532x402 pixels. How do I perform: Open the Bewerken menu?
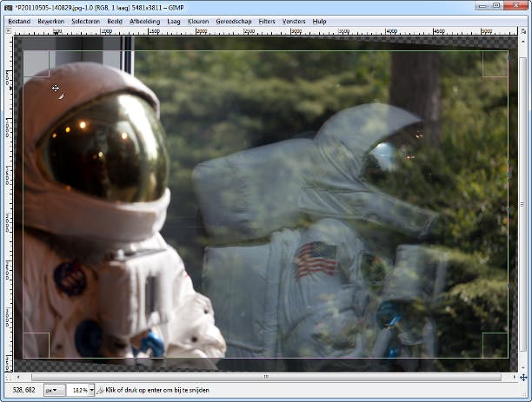[x=51, y=22]
